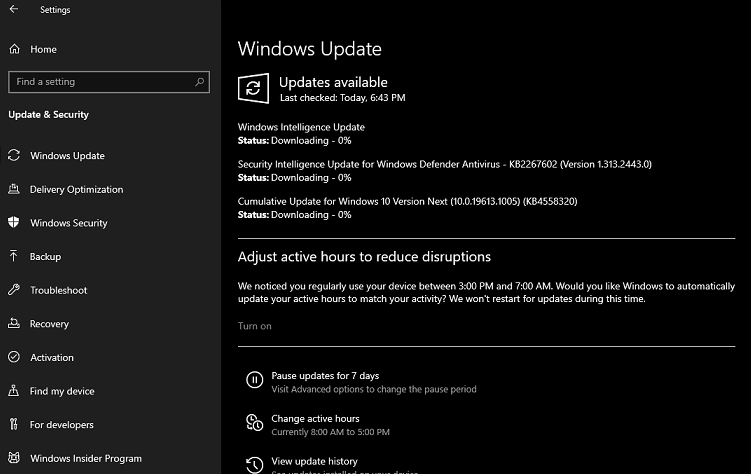Click Currently 8:00 AM to 5:00 PM text
The width and height of the screenshot is (751, 474).
330,432
